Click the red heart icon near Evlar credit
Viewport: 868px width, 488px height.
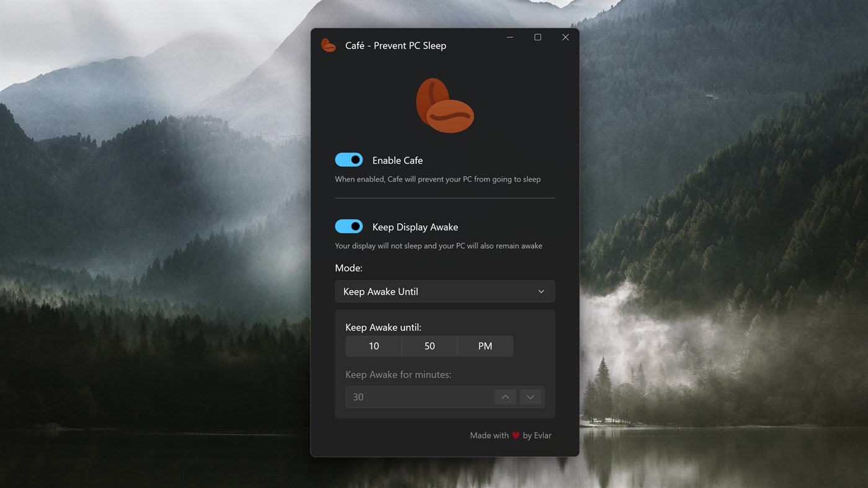click(516, 435)
